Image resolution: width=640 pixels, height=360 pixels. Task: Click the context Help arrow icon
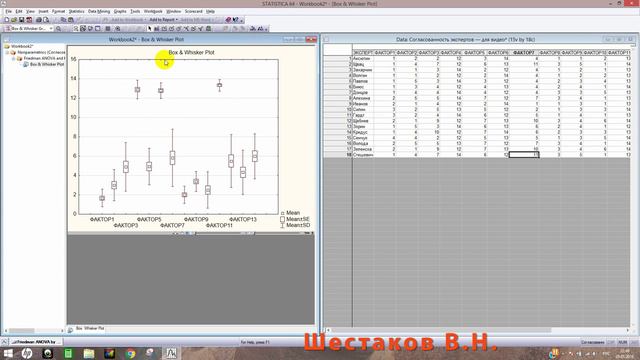click(x=236, y=20)
